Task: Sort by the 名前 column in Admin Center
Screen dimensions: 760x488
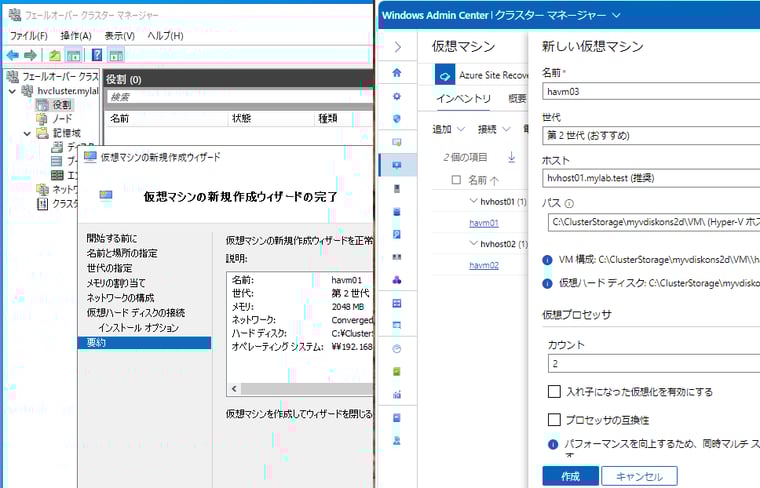Action: (482, 180)
